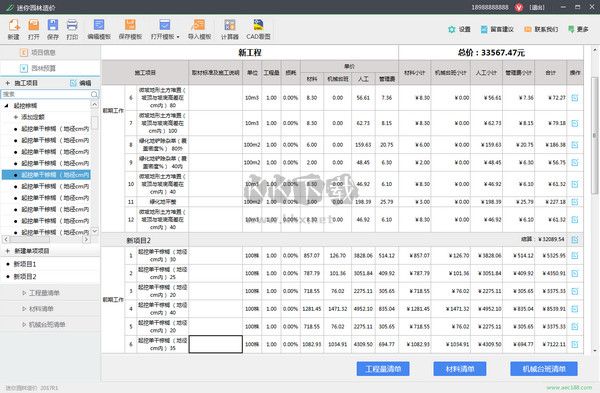Launch the 计算器 calculator tool
Viewport: 600px width, 393px height.
(230, 25)
